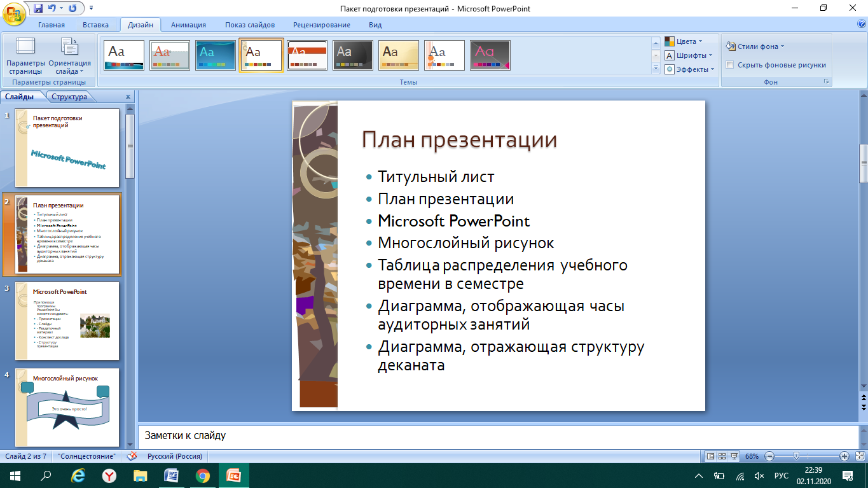Close the slides pane with x
The image size is (868, 488).
click(128, 97)
